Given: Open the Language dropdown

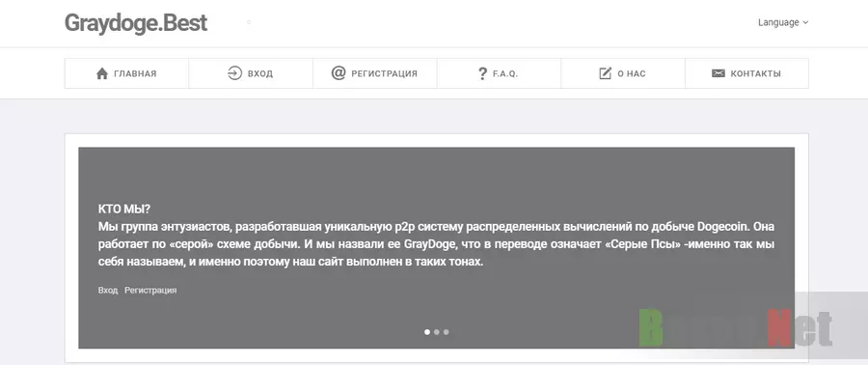Looking at the screenshot, I should click(x=783, y=23).
